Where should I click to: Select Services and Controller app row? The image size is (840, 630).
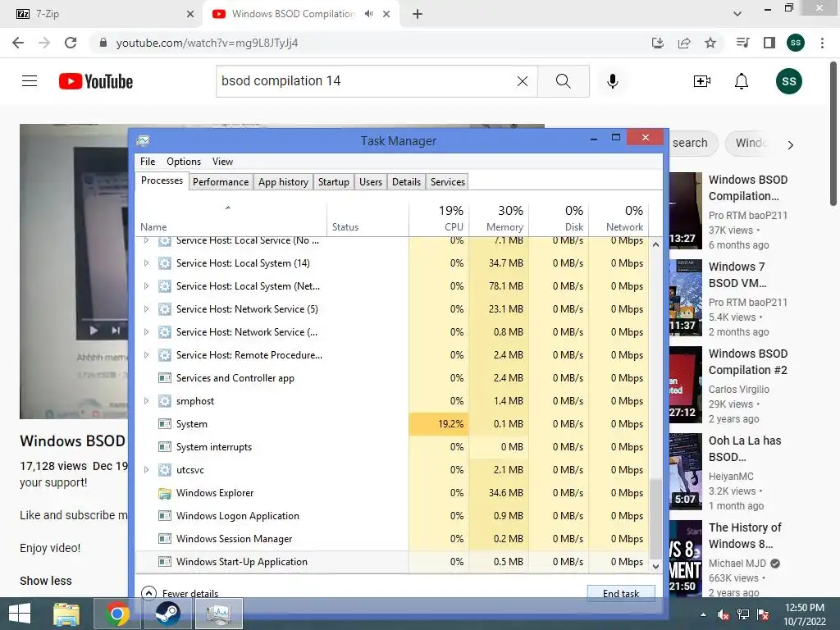coord(392,377)
